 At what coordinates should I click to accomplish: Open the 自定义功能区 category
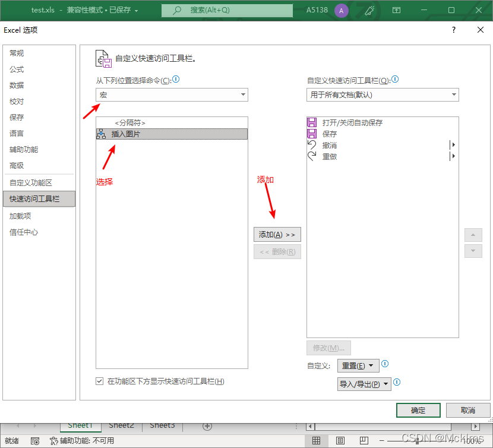tap(31, 183)
